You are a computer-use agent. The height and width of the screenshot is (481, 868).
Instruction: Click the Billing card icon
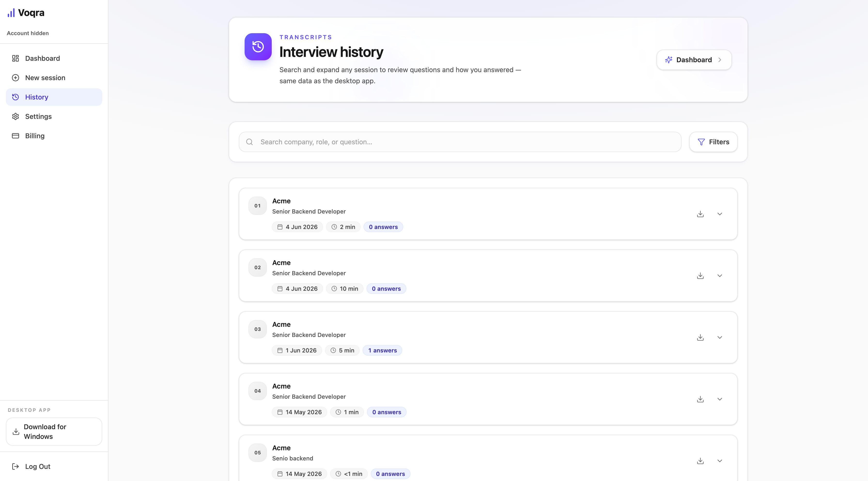coord(15,136)
